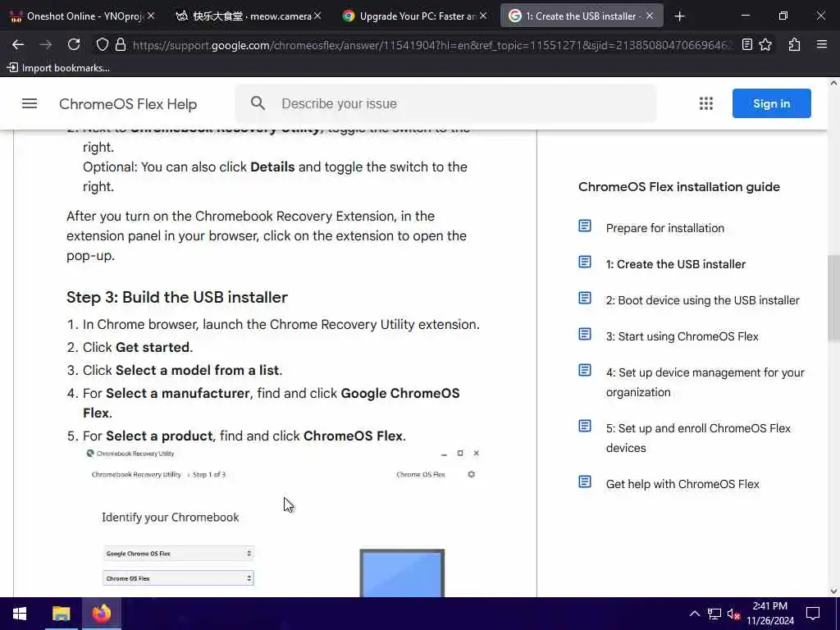The height and width of the screenshot is (630, 840).
Task: Bookmark this page with the star icon
Action: (765, 45)
